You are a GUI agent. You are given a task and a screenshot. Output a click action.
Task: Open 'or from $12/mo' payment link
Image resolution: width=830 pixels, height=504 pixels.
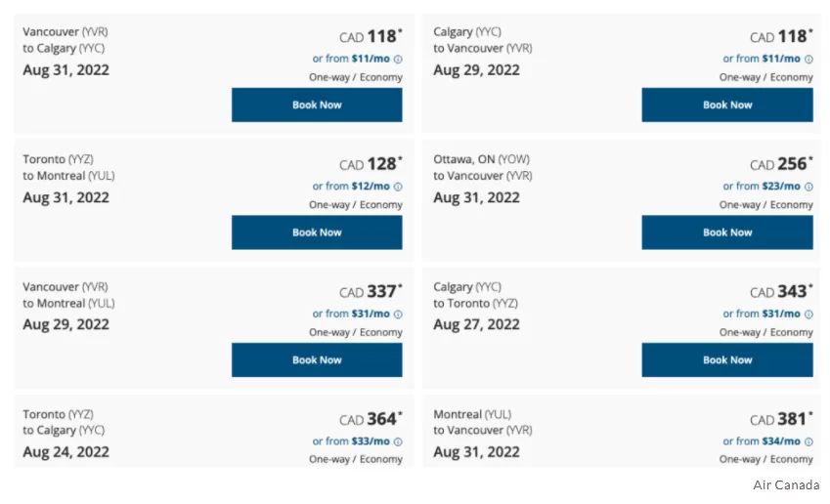(x=351, y=187)
